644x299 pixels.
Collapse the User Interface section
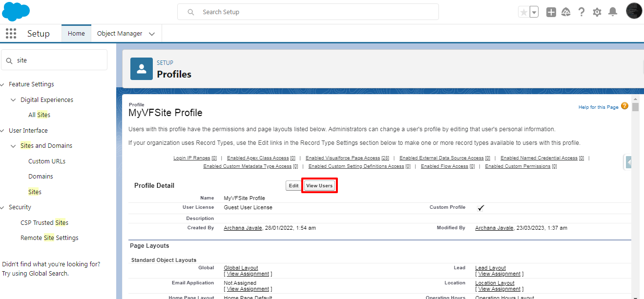click(x=3, y=130)
